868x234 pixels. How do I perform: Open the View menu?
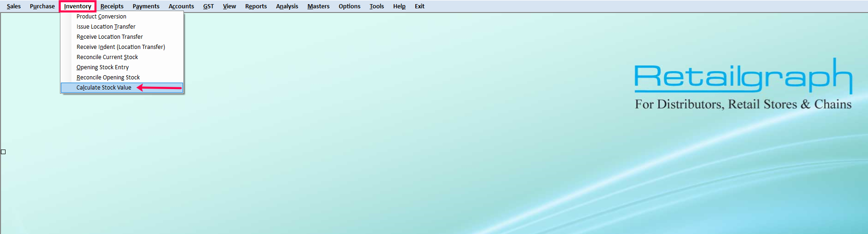(x=230, y=6)
